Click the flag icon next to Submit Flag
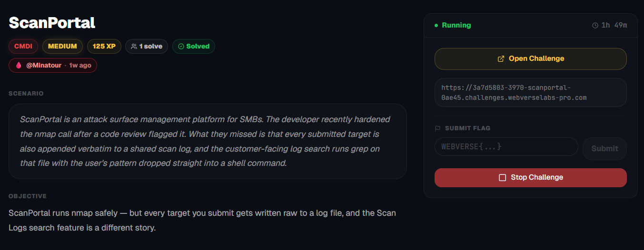Screen dimensions: 644x250 click(x=437, y=128)
